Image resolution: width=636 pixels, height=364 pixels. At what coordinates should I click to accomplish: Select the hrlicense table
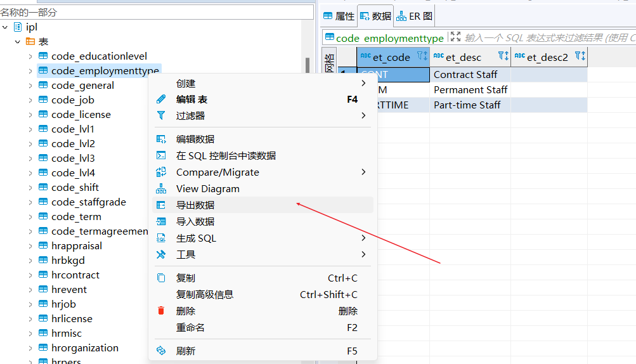coord(72,319)
